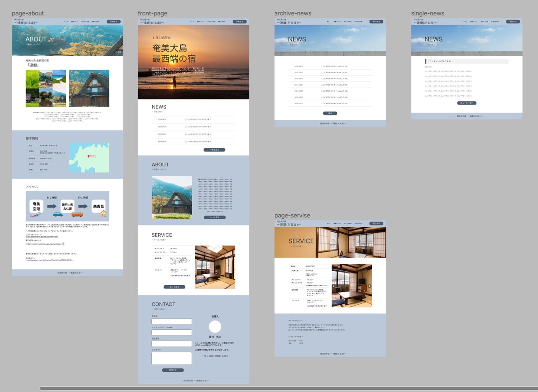Select the single-news frame label
538x392 pixels.
(x=428, y=13)
